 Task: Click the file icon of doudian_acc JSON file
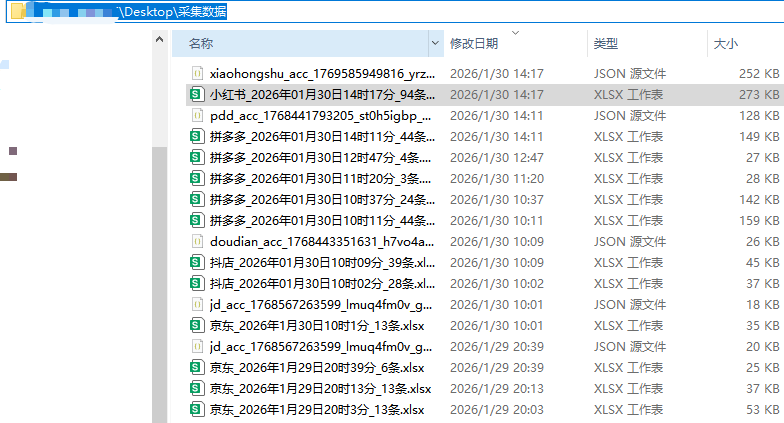pyautogui.click(x=197, y=241)
